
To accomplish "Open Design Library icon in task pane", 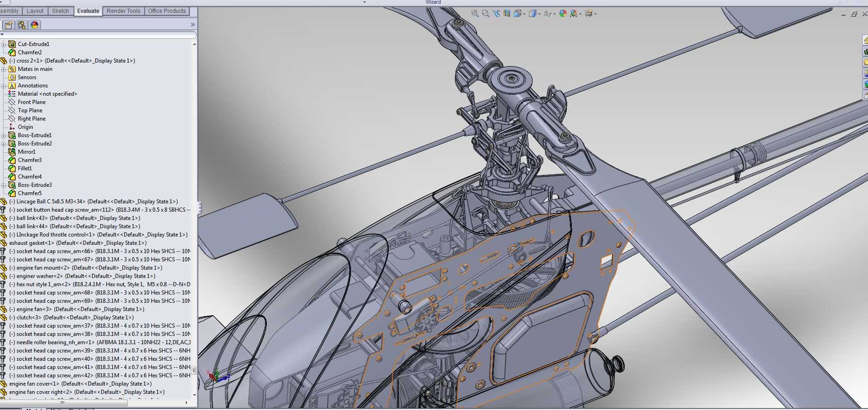I will 865,52.
